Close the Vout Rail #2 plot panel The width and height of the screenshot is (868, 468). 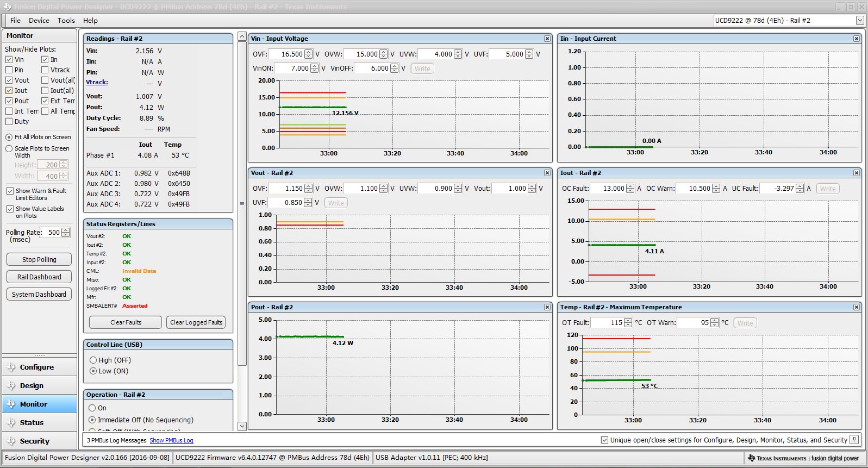pos(547,173)
